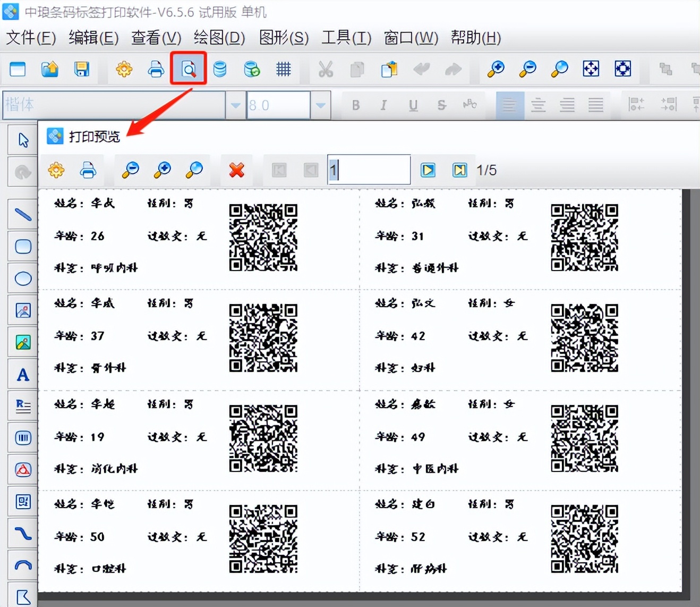The image size is (700, 607).
Task: Select the insert picture tool
Action: (23, 310)
